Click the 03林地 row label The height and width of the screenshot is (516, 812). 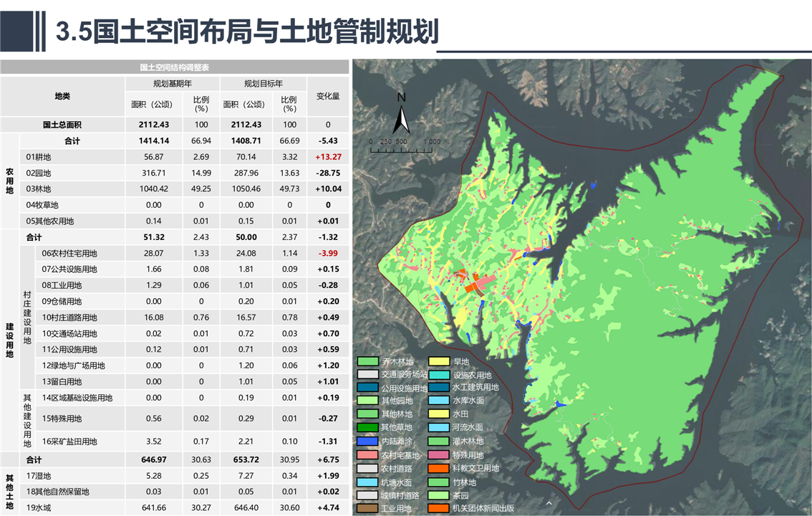39,189
